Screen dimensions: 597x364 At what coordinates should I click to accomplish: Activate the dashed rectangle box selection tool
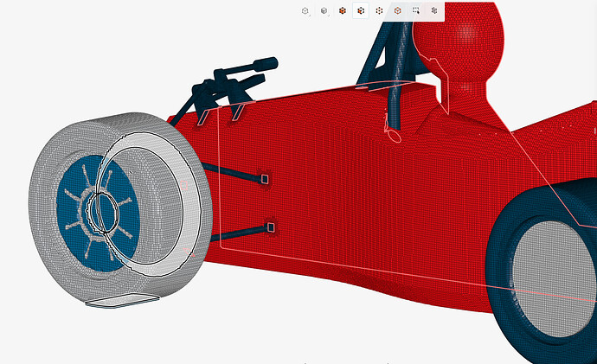pyautogui.click(x=416, y=11)
